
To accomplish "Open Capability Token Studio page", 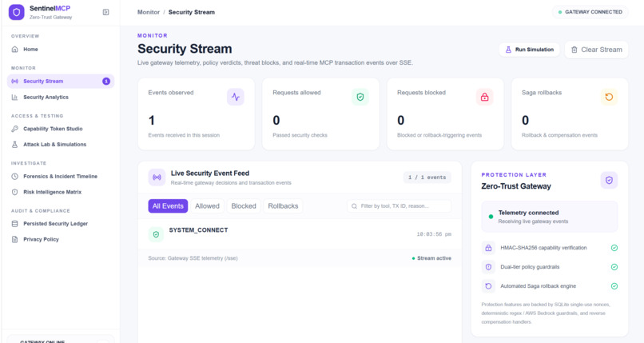I will 61,129.
